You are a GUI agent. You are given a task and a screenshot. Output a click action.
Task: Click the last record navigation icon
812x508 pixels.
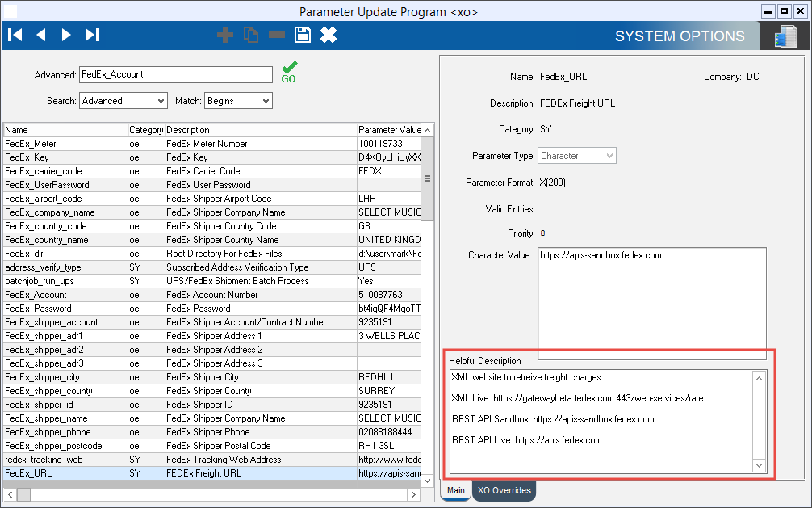click(91, 35)
